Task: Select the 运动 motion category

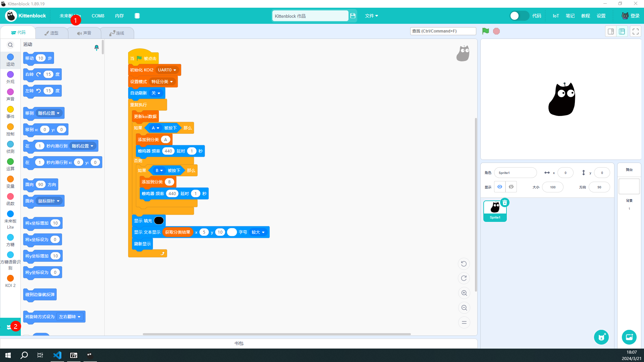Action: point(10,60)
